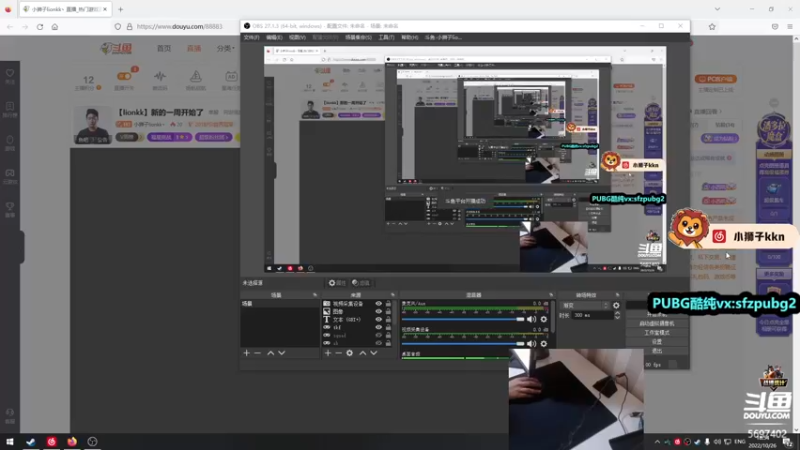Open OBS 设置 button
The width and height of the screenshot is (800, 450).
657,342
